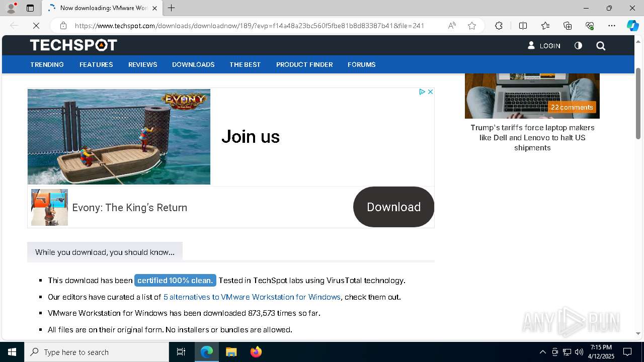Open the Extensions icon

pyautogui.click(x=499, y=26)
